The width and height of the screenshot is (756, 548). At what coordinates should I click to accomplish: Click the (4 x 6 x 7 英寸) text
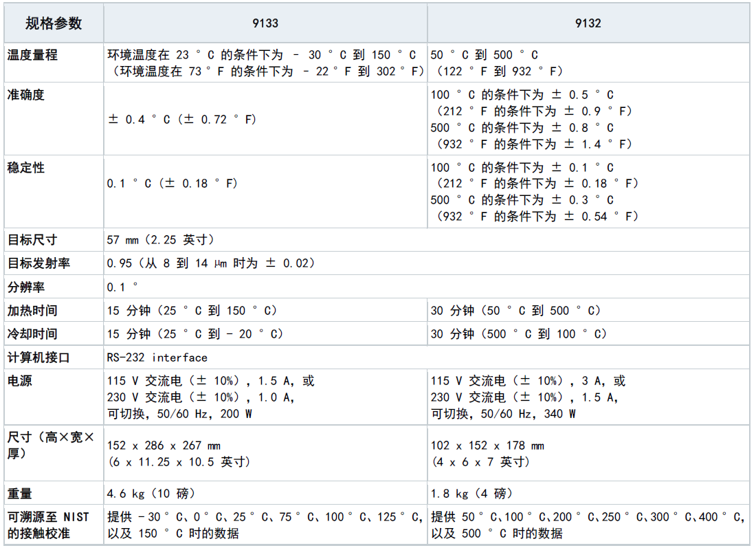tap(481, 462)
